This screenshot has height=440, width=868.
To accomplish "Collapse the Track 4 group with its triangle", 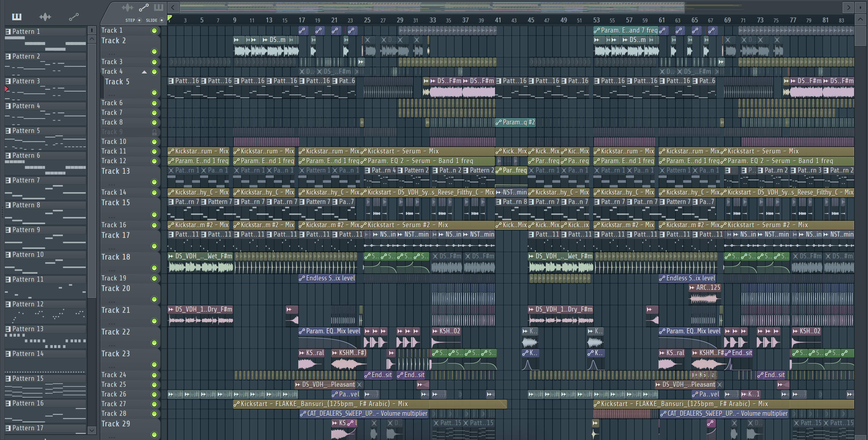I will [144, 72].
